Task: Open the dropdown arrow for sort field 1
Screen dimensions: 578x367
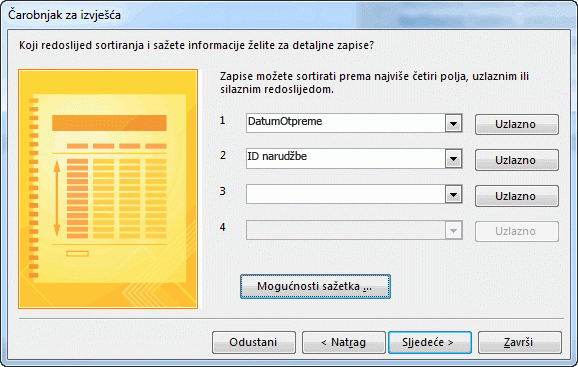Action: click(453, 123)
